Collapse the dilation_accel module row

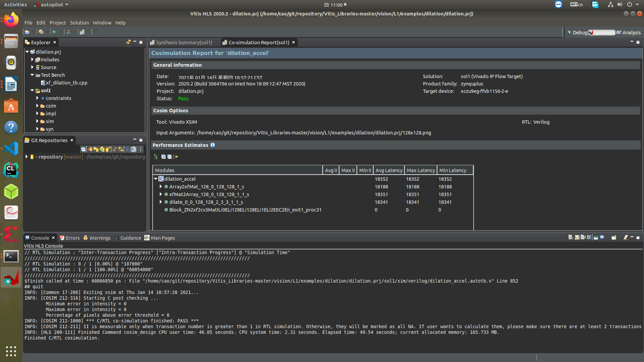click(x=156, y=179)
